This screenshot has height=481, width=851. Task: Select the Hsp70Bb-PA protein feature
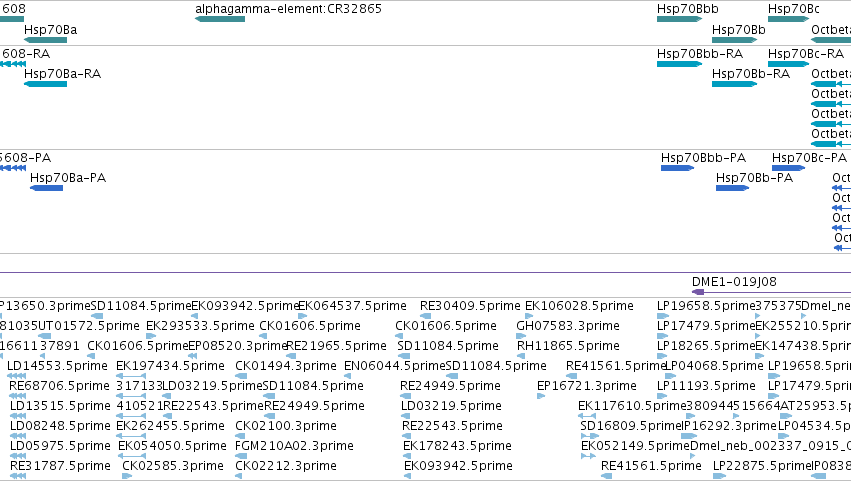pos(732,188)
